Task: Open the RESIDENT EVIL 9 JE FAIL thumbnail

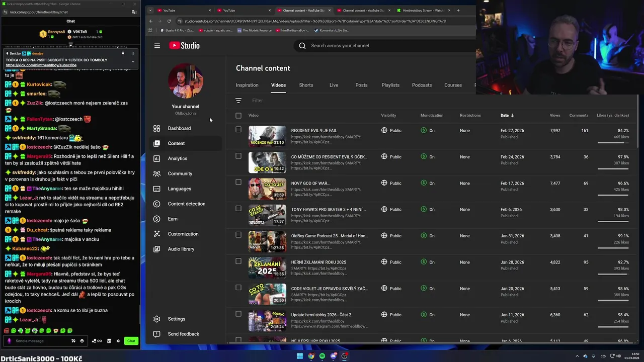Action: coord(267,136)
